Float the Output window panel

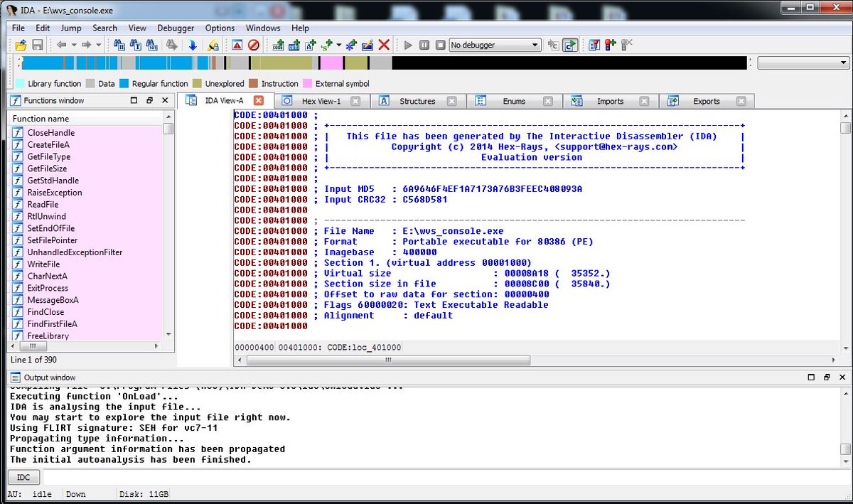[x=826, y=377]
